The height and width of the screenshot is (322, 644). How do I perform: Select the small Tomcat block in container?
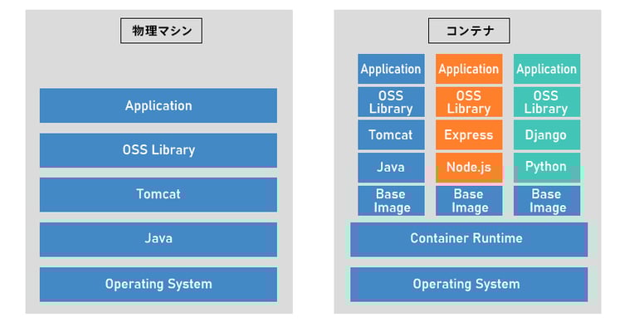click(391, 134)
